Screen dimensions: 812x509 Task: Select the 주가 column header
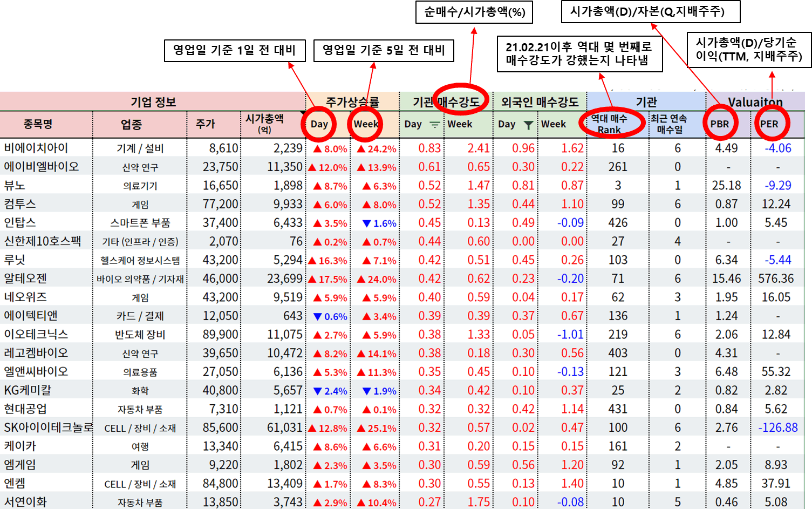[205, 124]
